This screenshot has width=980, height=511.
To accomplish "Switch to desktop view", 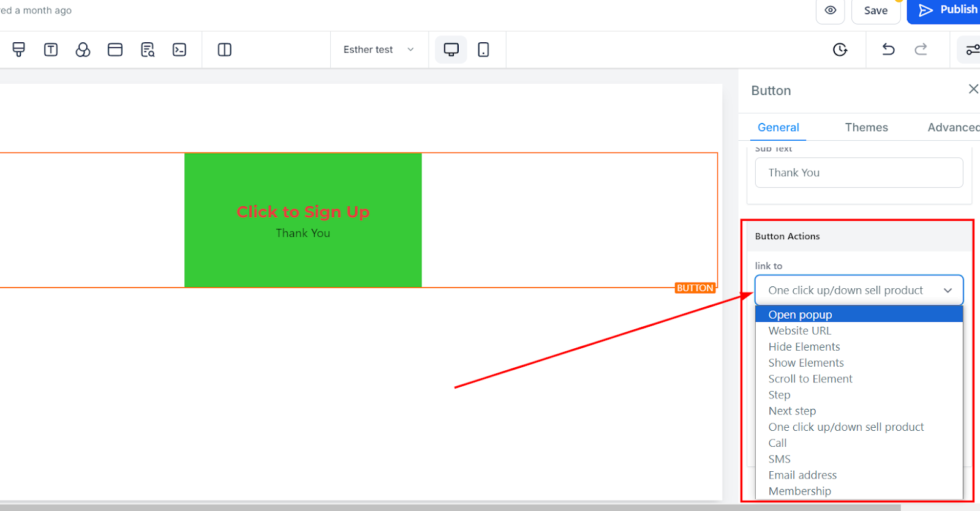I will click(x=451, y=50).
